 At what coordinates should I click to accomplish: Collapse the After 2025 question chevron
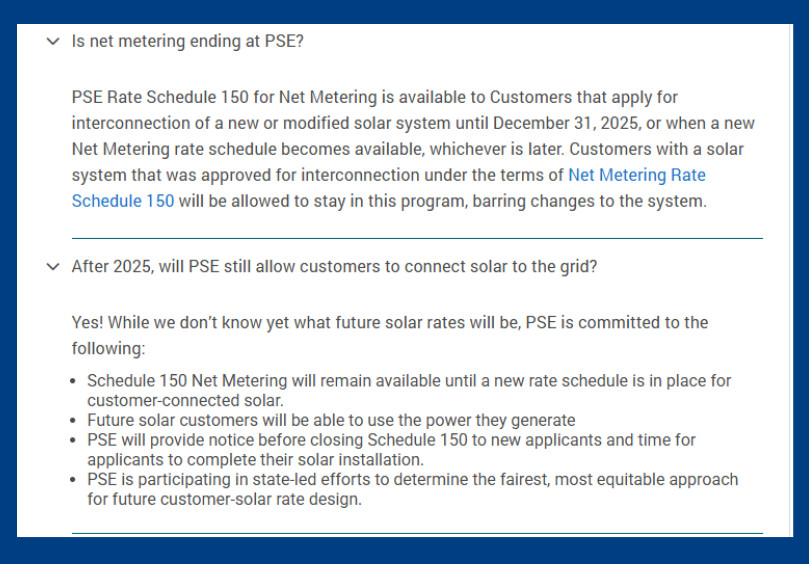pyautogui.click(x=52, y=267)
